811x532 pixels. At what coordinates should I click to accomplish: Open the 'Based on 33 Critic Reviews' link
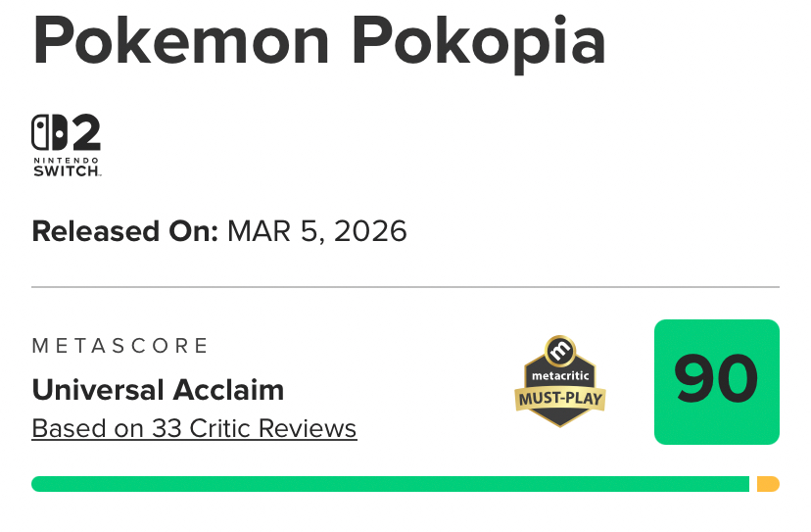coord(194,429)
